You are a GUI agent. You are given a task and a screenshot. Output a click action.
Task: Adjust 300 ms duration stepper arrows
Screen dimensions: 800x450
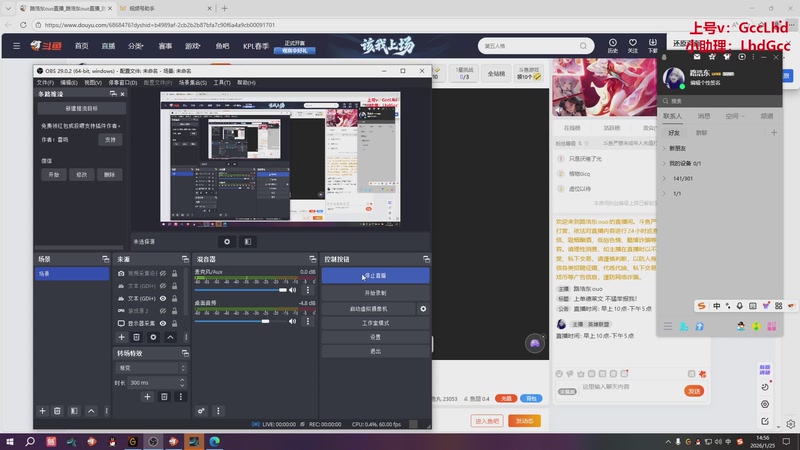point(182,382)
